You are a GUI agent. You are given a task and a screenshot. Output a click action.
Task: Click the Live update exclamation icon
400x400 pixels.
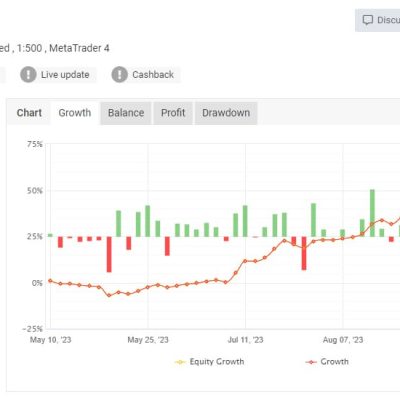click(x=28, y=74)
